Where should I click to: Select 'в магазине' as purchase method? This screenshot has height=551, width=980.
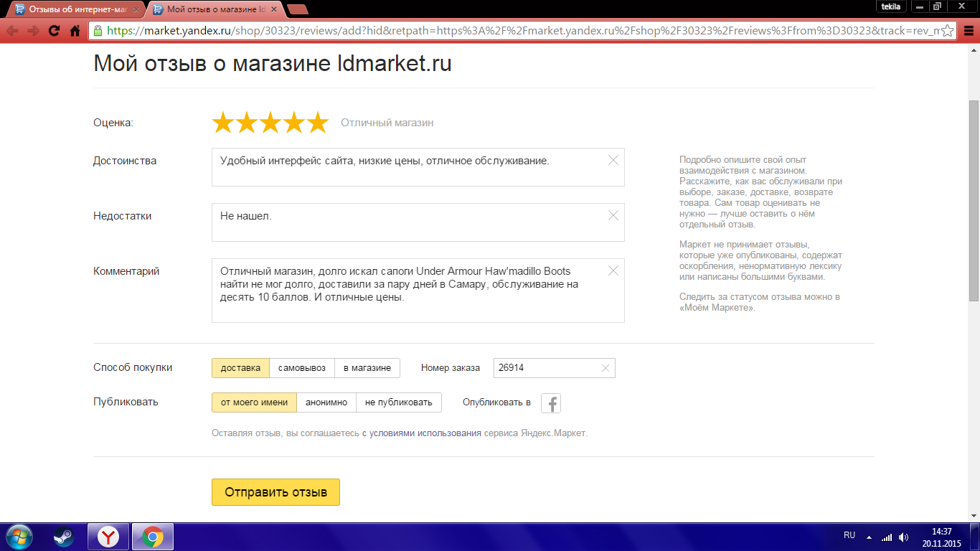coord(367,368)
